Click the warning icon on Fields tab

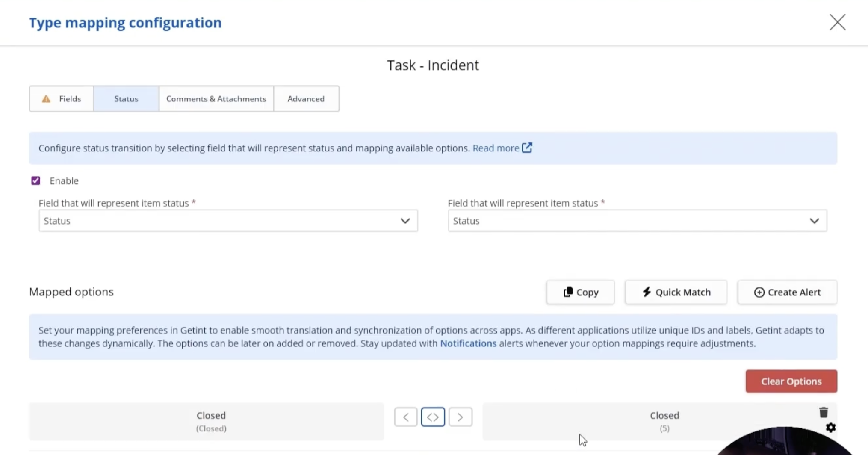click(x=46, y=99)
